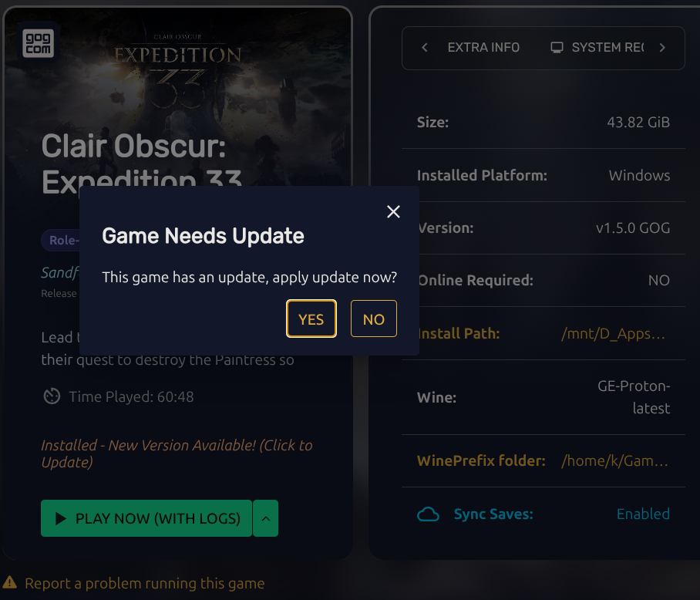The height and width of the screenshot is (600, 700).
Task: Expand the chevron next to Play Now
Action: 266,518
